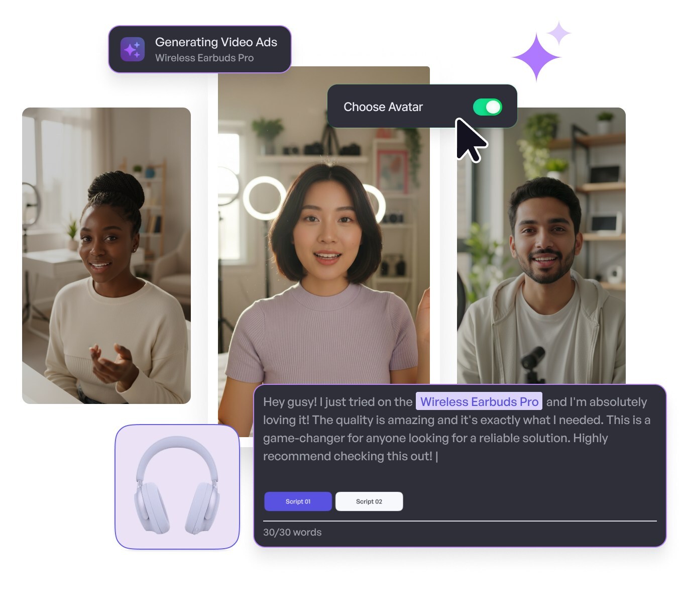
Task: Switch to Script 02
Action: tap(369, 501)
